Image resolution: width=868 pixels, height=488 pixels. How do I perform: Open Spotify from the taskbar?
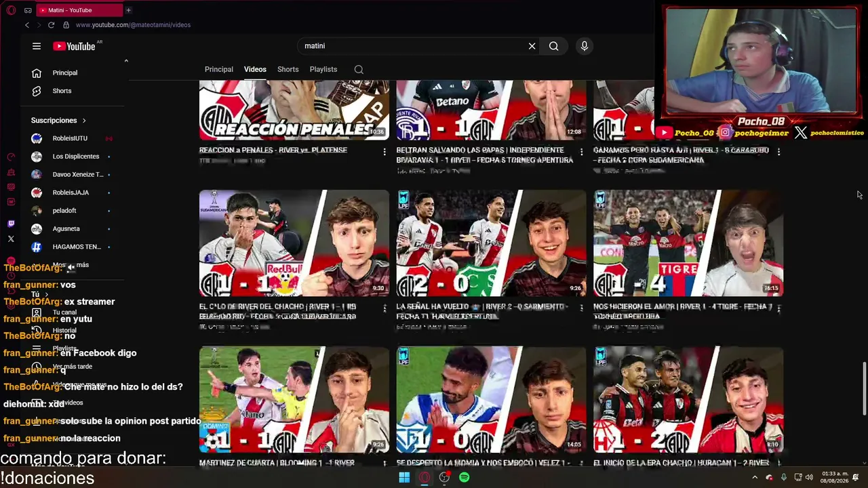coord(464,477)
